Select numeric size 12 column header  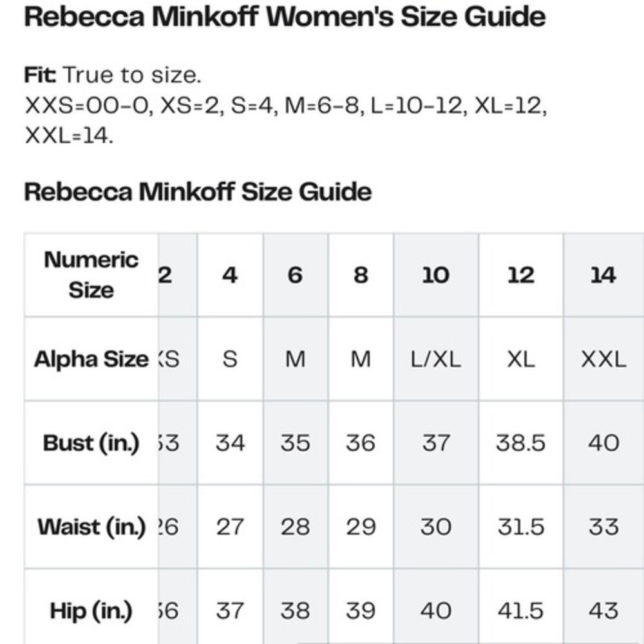point(521,275)
